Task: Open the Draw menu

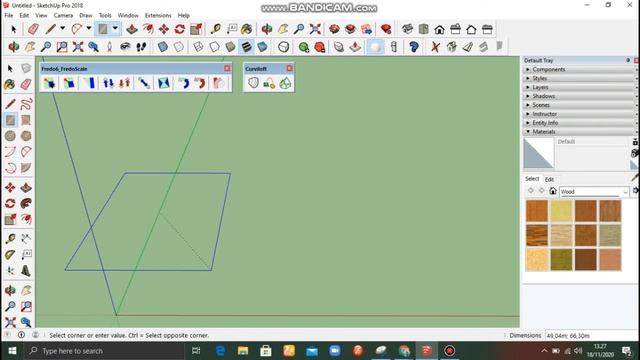Action: (86, 15)
